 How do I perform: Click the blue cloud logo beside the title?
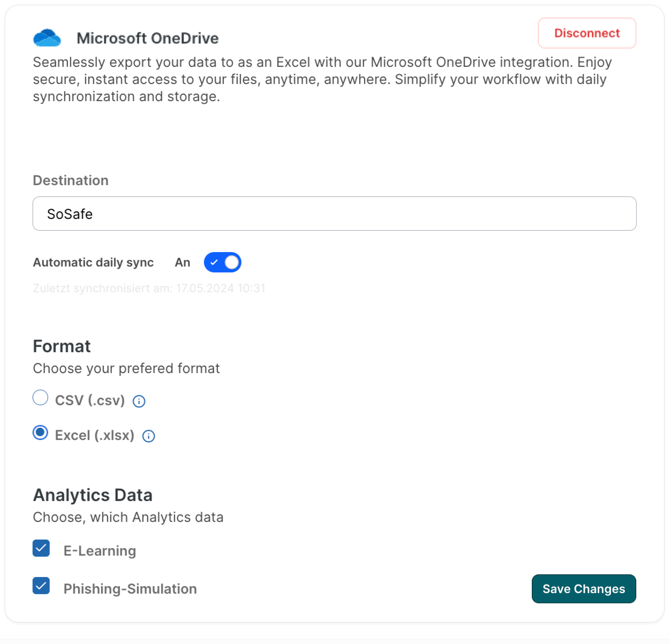coord(47,37)
